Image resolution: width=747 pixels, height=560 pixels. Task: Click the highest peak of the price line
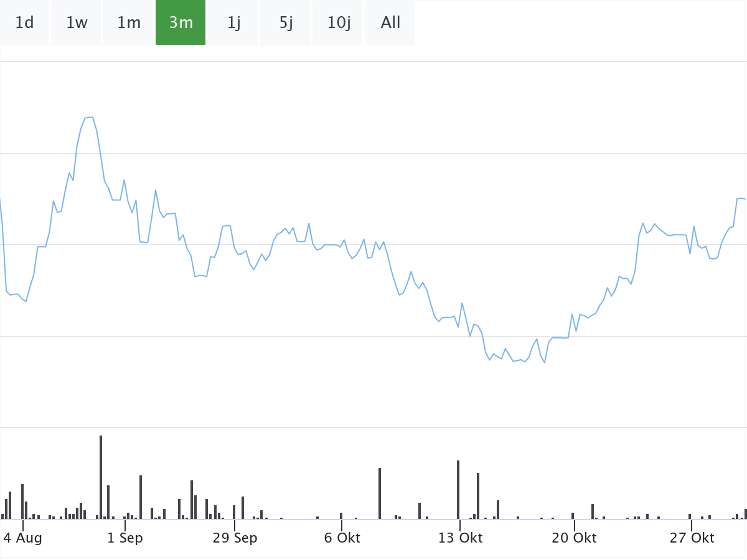pos(90,117)
